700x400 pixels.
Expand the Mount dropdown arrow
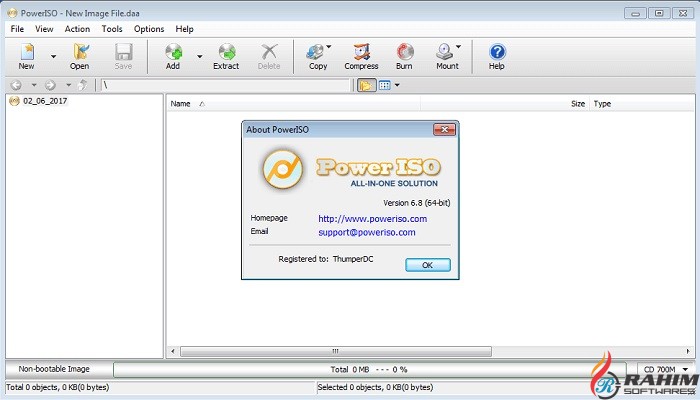pyautogui.click(x=458, y=46)
